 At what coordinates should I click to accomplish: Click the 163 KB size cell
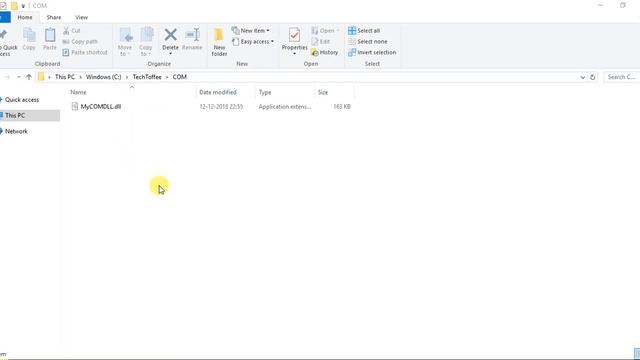point(342,107)
